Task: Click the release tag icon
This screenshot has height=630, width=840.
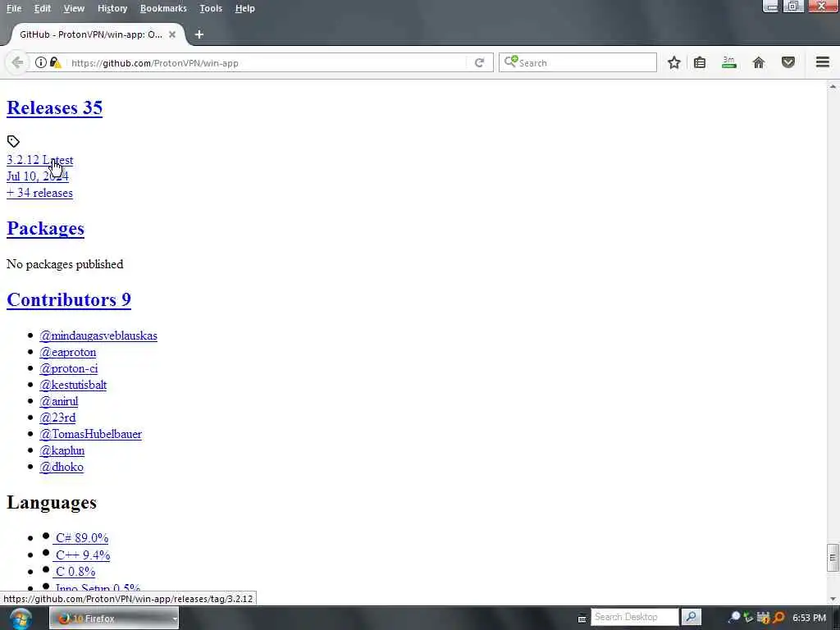Action: (x=13, y=141)
